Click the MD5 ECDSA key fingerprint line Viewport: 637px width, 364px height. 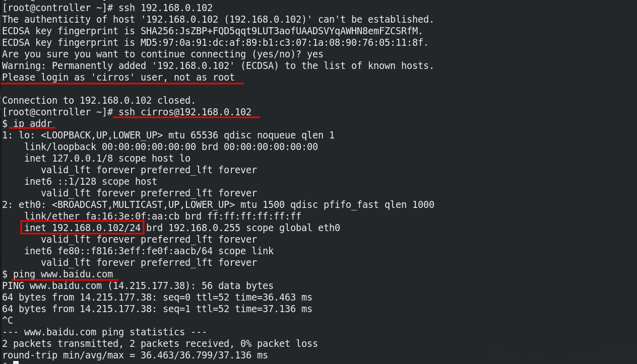click(x=215, y=43)
